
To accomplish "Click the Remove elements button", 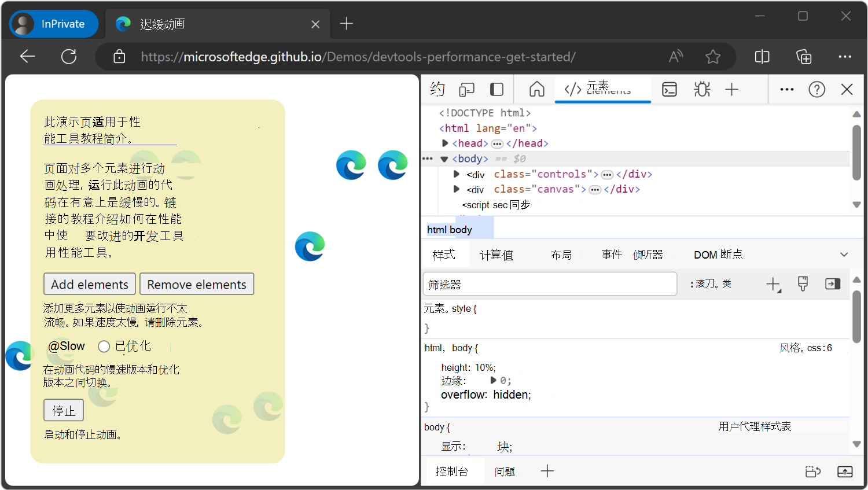I will 197,284.
